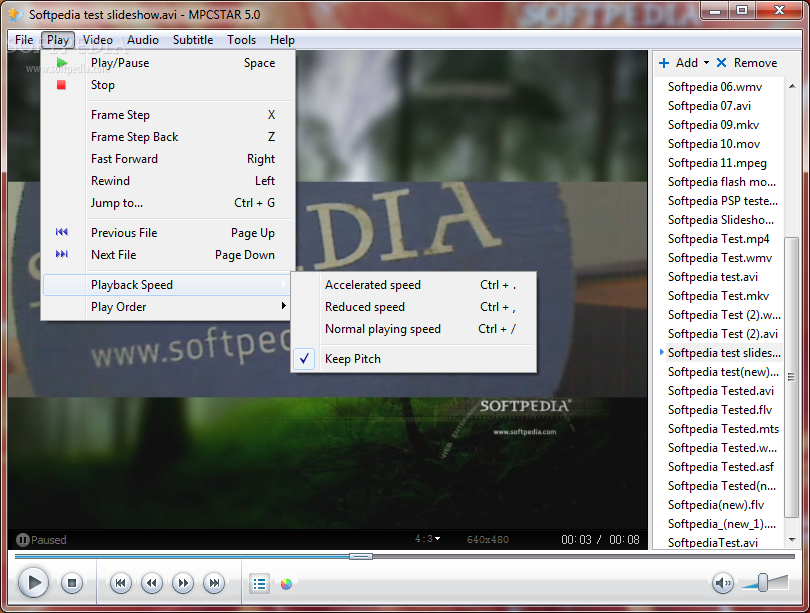Click the Paused status icon
This screenshot has height=613, width=810.
23,540
